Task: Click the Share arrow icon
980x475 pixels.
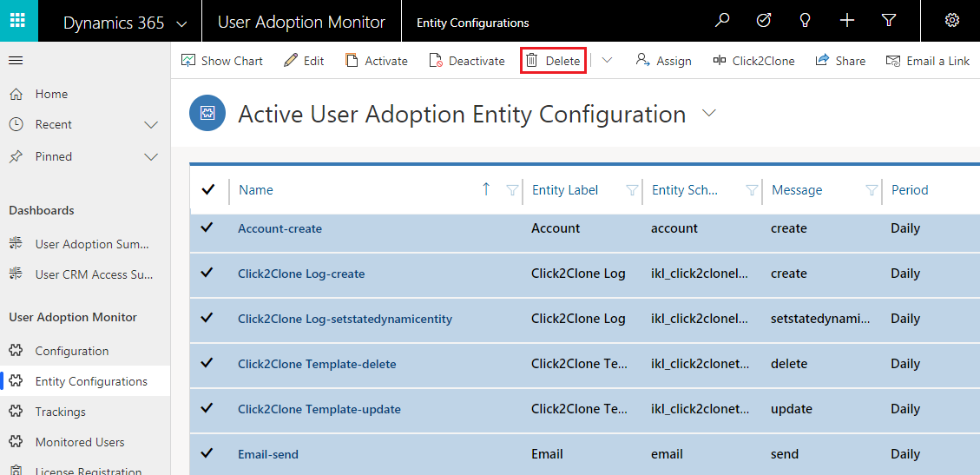Action: (x=823, y=60)
